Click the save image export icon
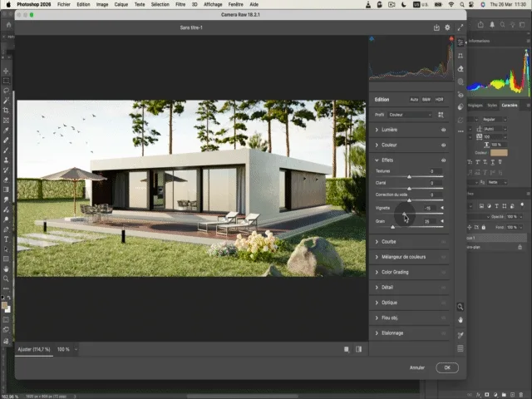Viewport: 532px width, 399px height. 436,27
